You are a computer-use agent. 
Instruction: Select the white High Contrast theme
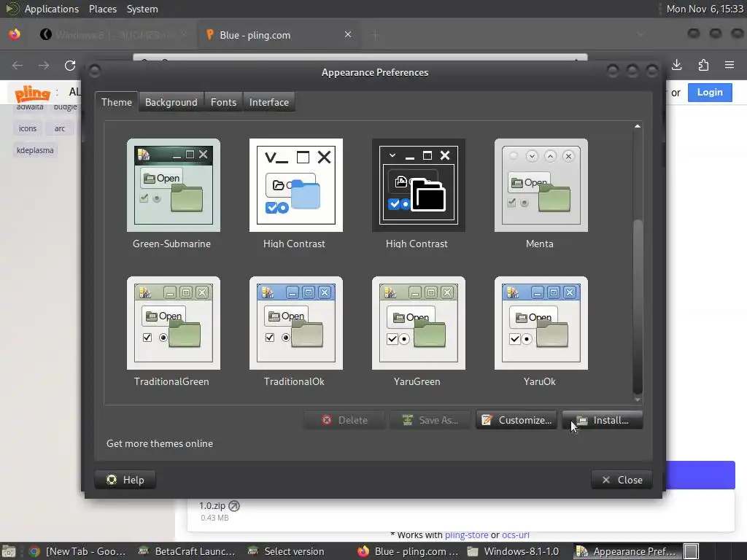point(296,185)
